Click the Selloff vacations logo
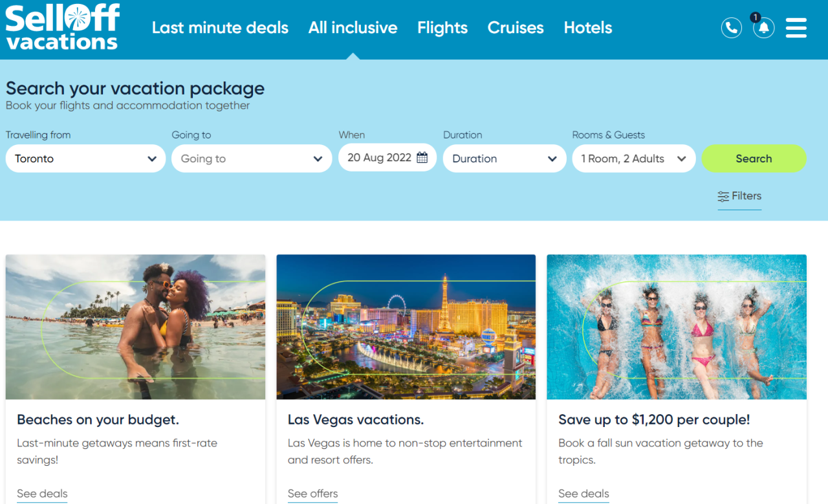828x504 pixels. tap(62, 27)
